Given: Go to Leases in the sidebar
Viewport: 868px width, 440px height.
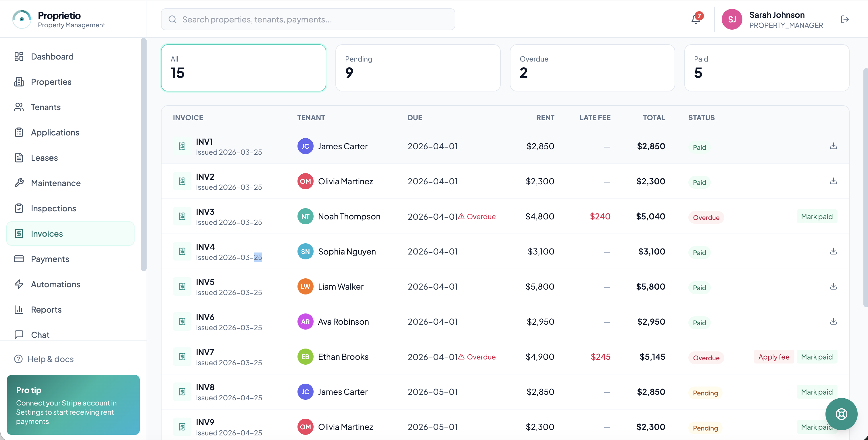Looking at the screenshot, I should tap(70, 158).
